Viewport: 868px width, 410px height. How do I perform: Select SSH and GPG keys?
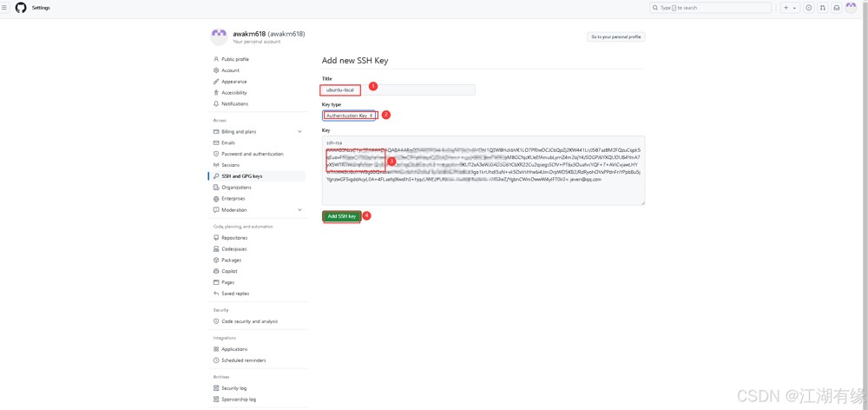tap(242, 176)
